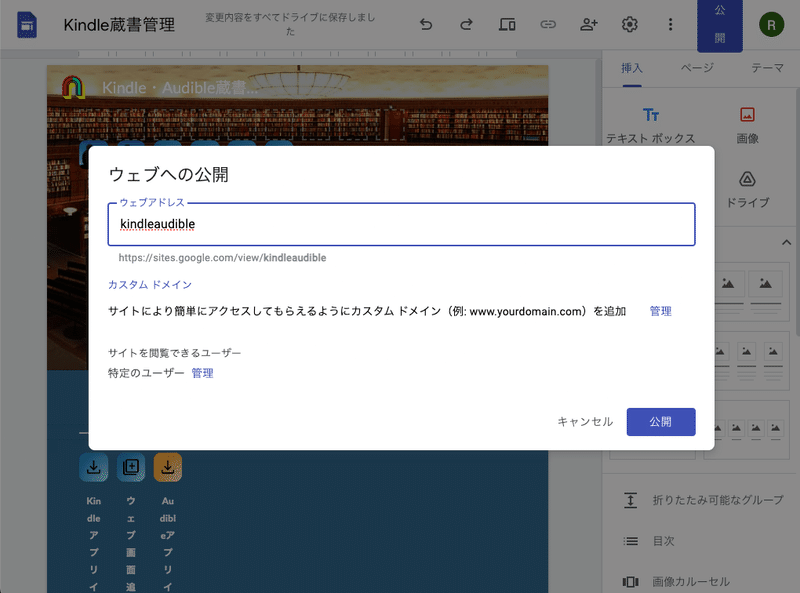Image resolution: width=800 pixels, height=593 pixels.
Task: Click the undo arrow in the toolbar
Action: coord(426,24)
